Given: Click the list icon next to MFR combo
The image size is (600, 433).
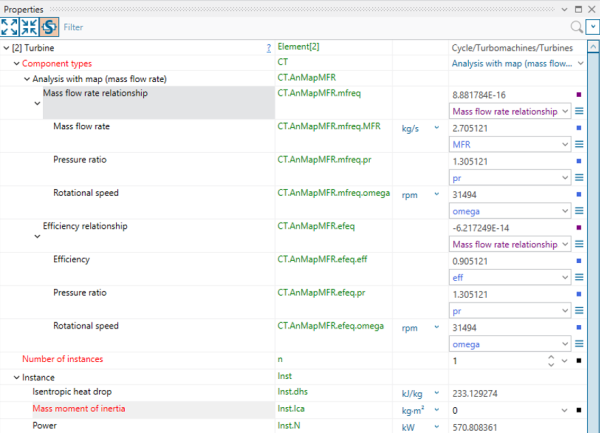Looking at the screenshot, I should pyautogui.click(x=579, y=145).
